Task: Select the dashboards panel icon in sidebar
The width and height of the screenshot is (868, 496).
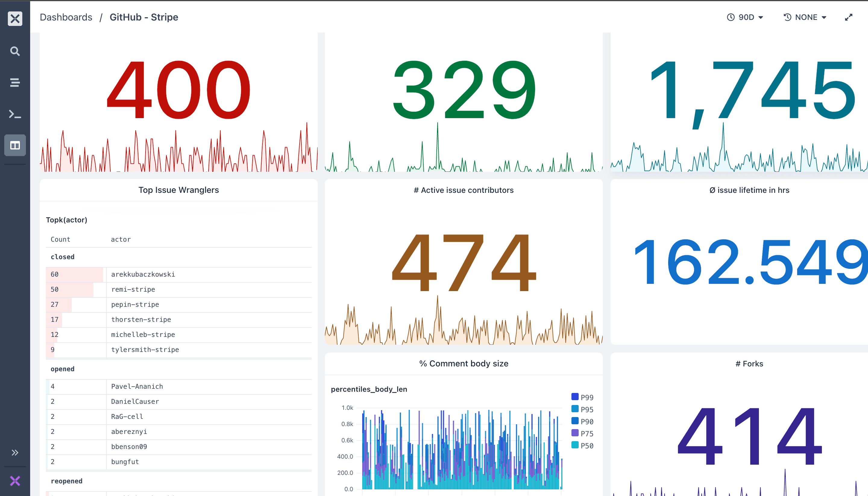Action: tap(15, 146)
